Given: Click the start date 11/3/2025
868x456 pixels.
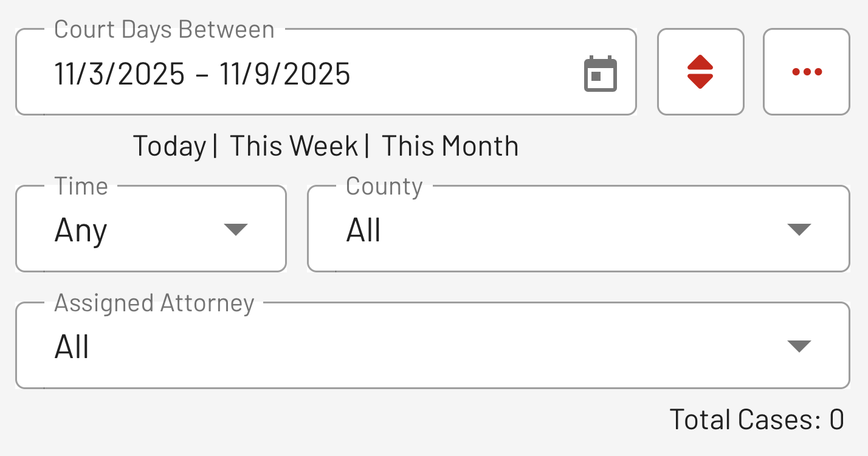Looking at the screenshot, I should [x=120, y=74].
